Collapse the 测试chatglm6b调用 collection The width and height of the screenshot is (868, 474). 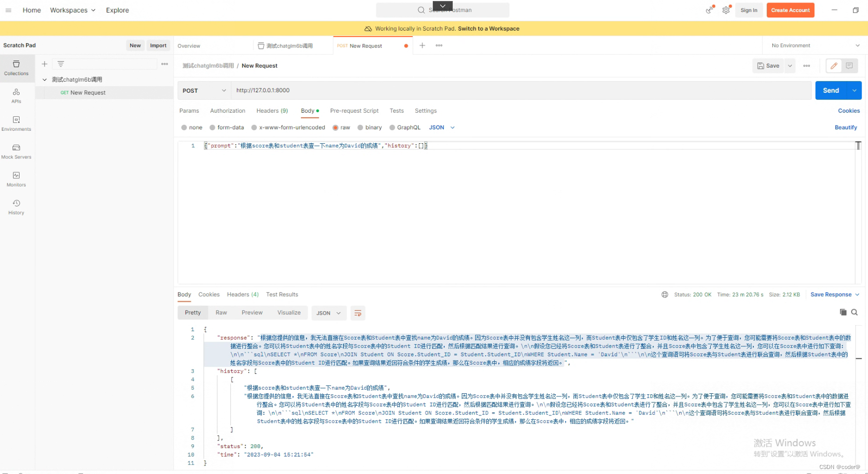click(45, 80)
